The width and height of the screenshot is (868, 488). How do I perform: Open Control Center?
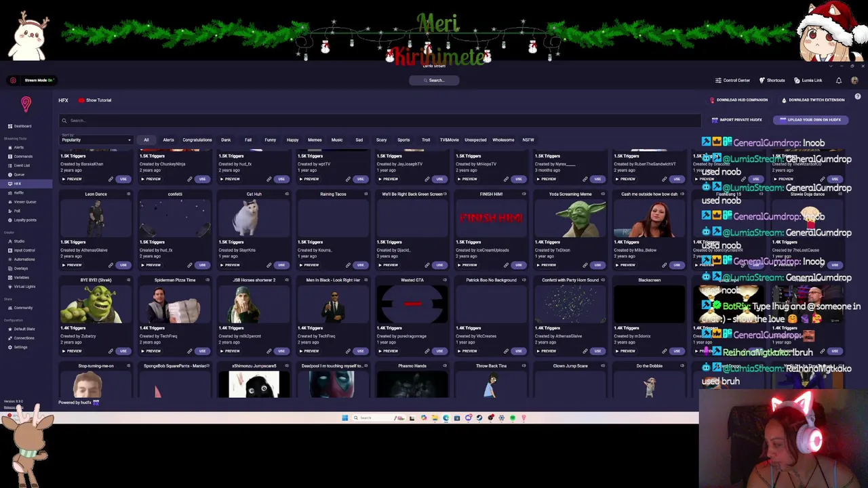(732, 80)
